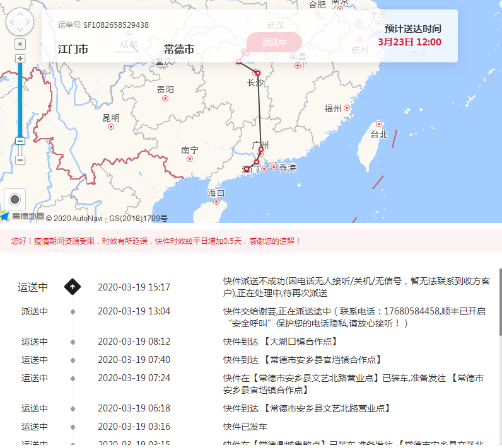Click the epidemic delay notice banner
Image resolution: width=502 pixels, height=448 pixels.
click(251, 241)
